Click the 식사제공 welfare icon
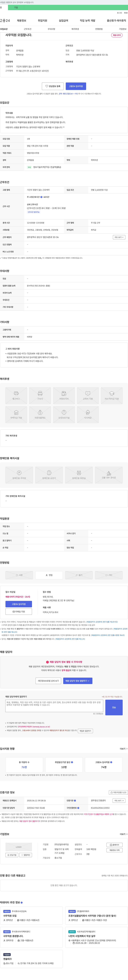The width and height of the screenshot is (128, 980). pos(88,415)
